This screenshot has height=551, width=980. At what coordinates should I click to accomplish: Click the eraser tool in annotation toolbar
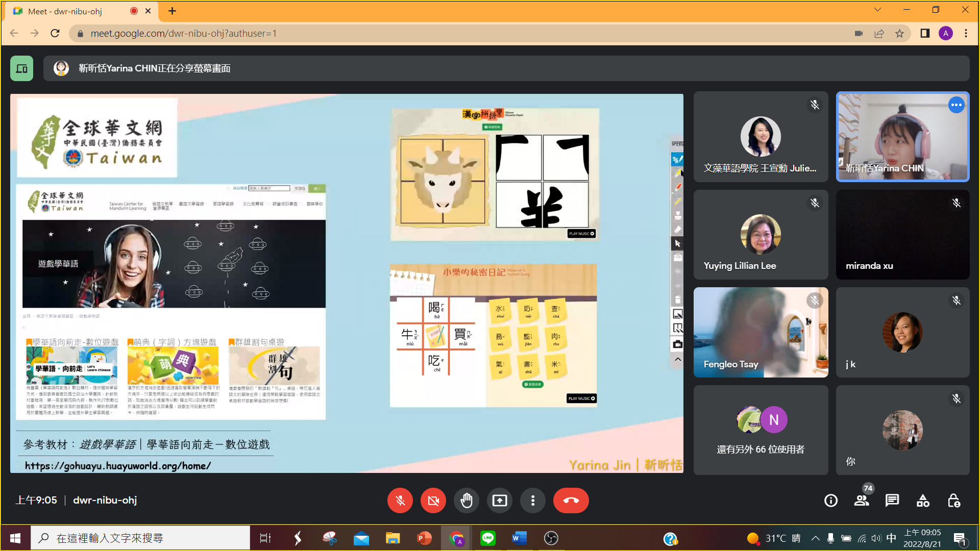coord(678,230)
